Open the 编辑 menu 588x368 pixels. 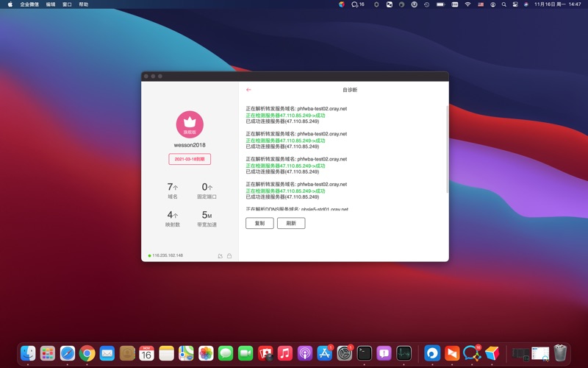pos(51,4)
